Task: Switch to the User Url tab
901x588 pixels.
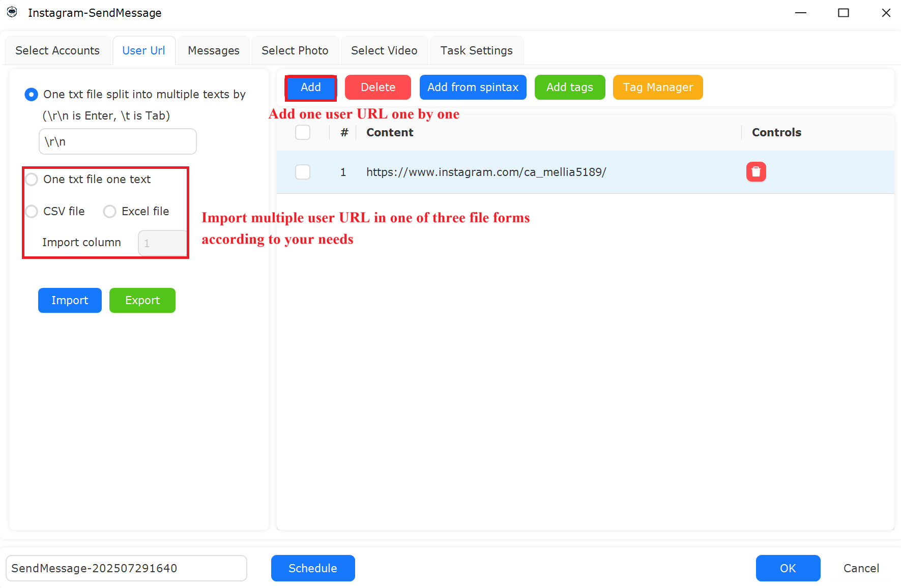Action: pos(144,50)
